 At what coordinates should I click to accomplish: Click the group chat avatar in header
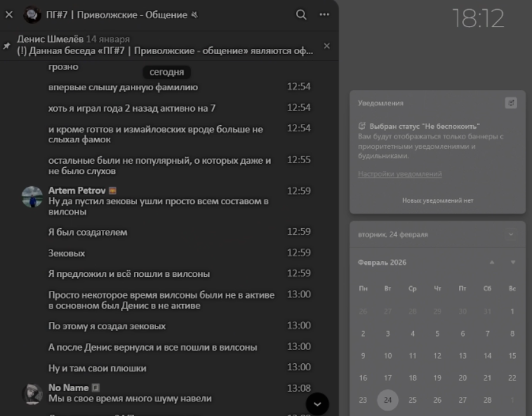pyautogui.click(x=32, y=15)
